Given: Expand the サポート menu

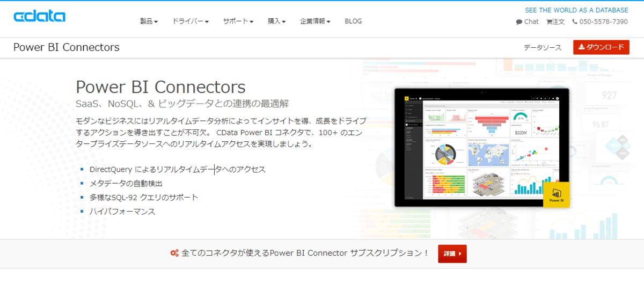Looking at the screenshot, I should [x=238, y=21].
